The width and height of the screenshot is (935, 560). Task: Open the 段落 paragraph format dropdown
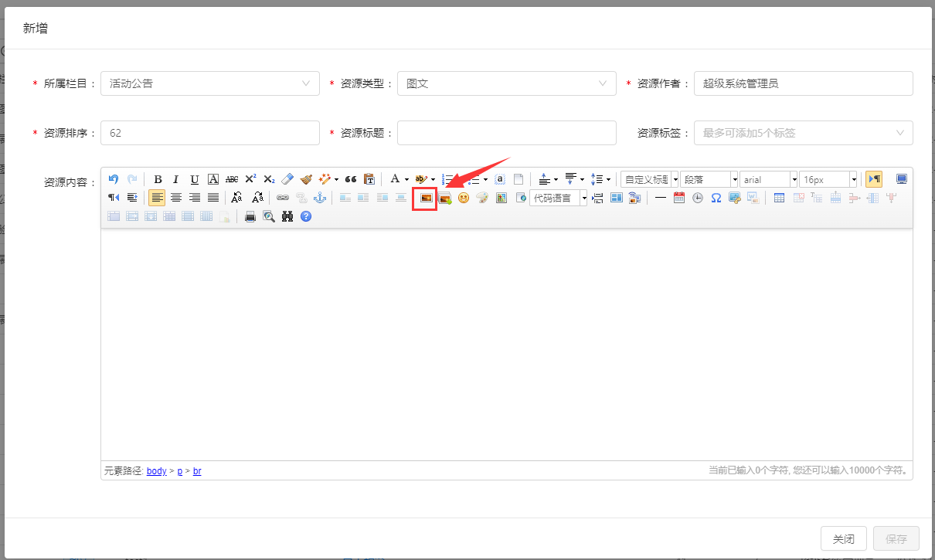pyautogui.click(x=709, y=179)
